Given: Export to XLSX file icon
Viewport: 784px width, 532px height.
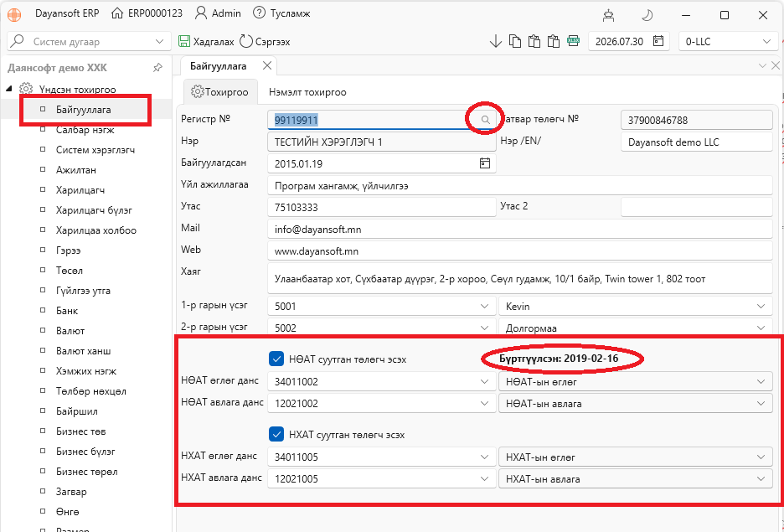Looking at the screenshot, I should tap(573, 40).
